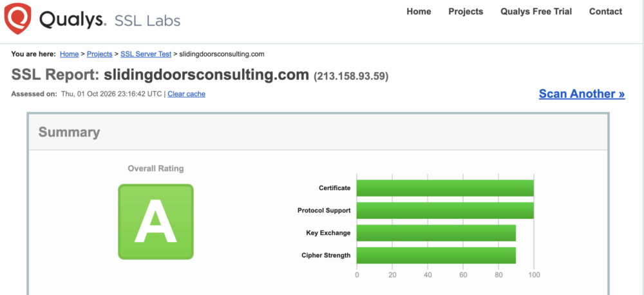Click the Qualys shield logo icon
Screen dimensions: 644x295
point(17,19)
